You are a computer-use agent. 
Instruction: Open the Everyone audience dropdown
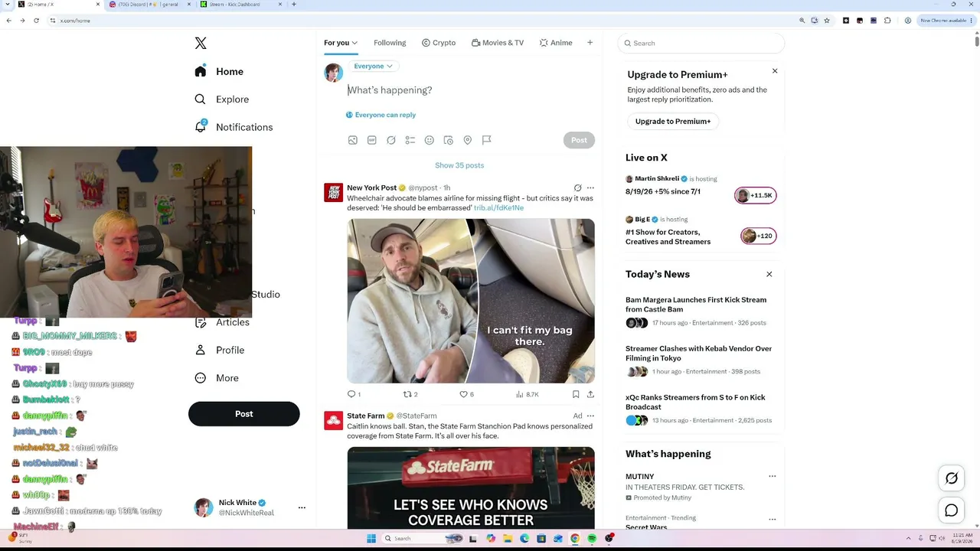click(x=373, y=66)
